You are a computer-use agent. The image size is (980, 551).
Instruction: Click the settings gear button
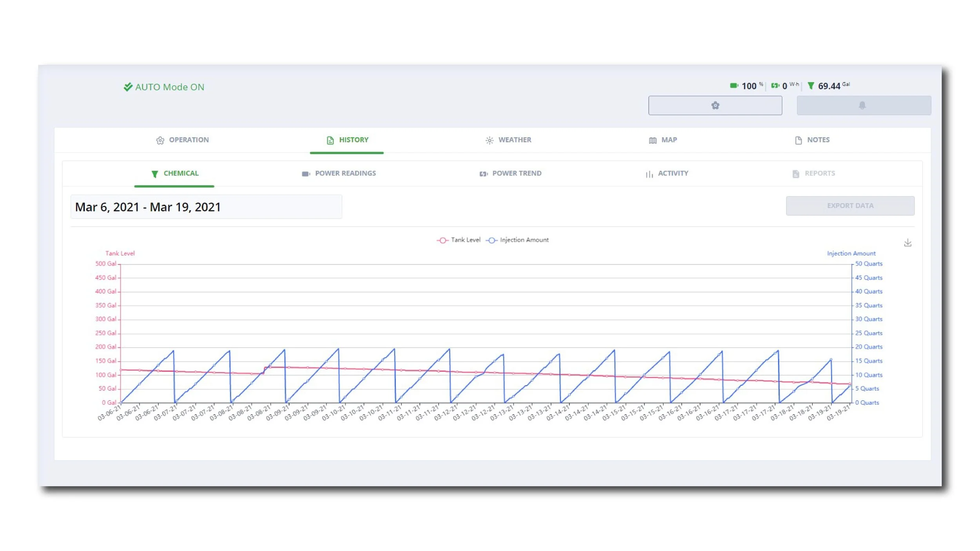pos(715,105)
